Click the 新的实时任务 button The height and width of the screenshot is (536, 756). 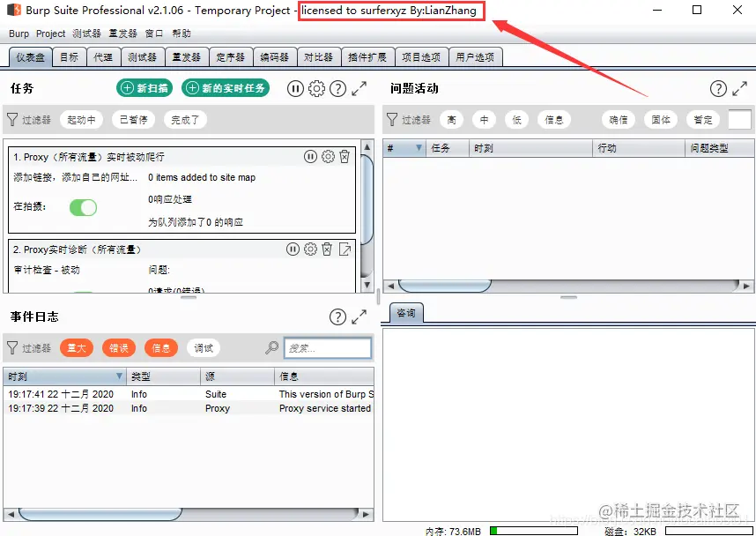[x=226, y=88]
